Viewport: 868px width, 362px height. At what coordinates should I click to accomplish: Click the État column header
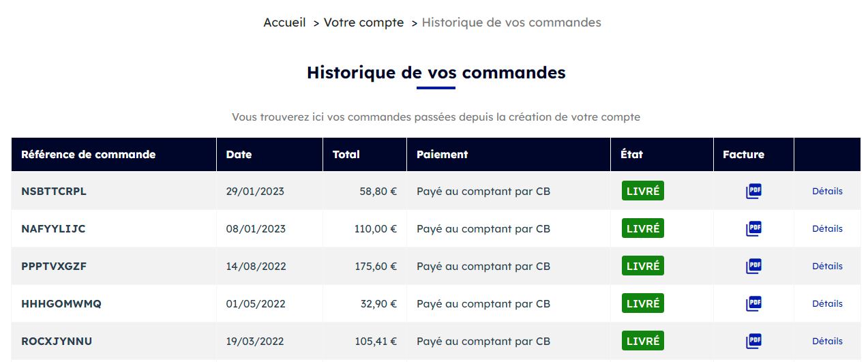coord(631,155)
